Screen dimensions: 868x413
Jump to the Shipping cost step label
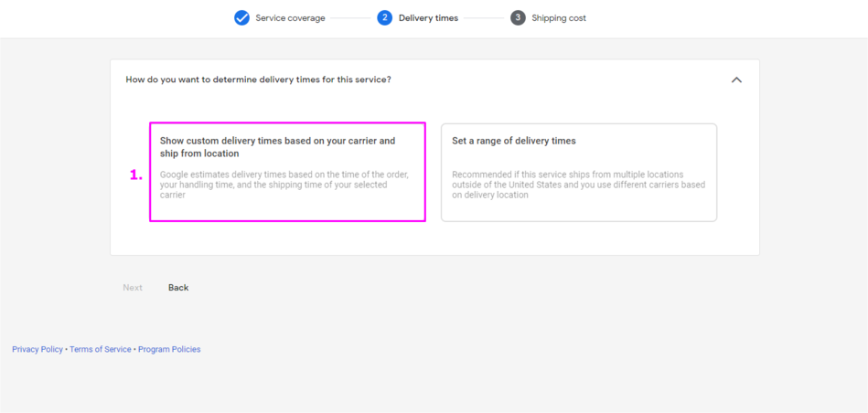coord(559,18)
